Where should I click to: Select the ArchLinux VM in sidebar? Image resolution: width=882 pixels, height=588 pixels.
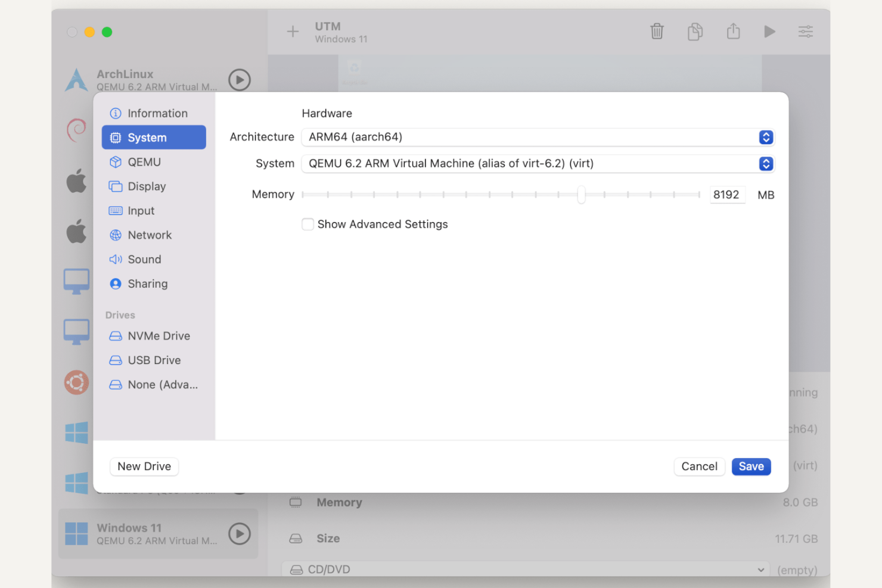tap(159, 80)
